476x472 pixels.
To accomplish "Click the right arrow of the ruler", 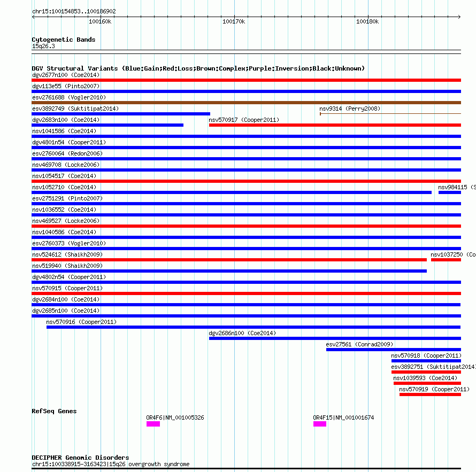I will tap(459, 17).
